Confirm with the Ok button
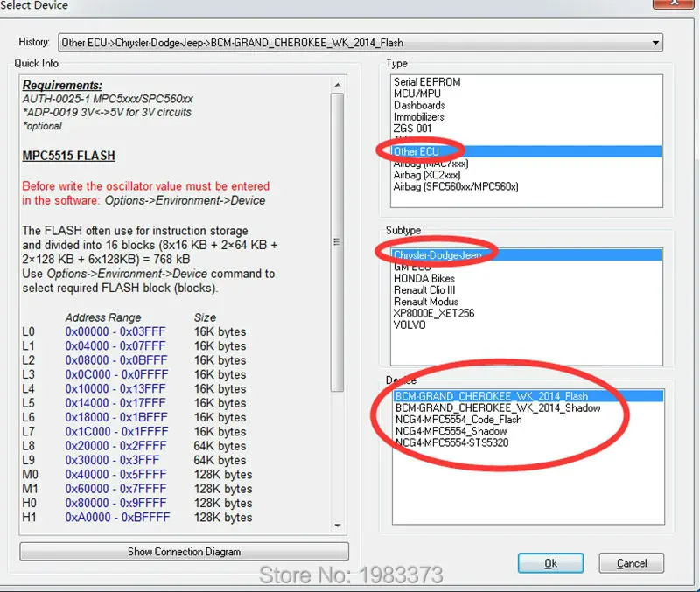This screenshot has height=592, width=700. (x=550, y=563)
